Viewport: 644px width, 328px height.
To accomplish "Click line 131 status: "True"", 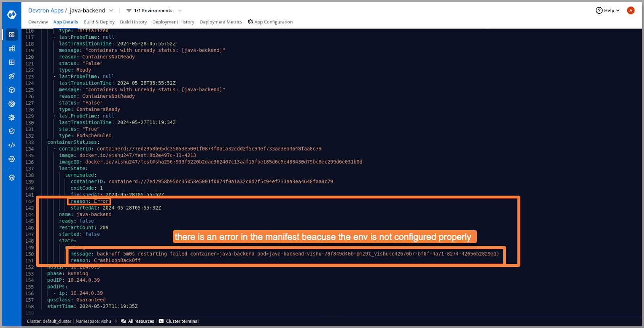I will tap(79, 129).
